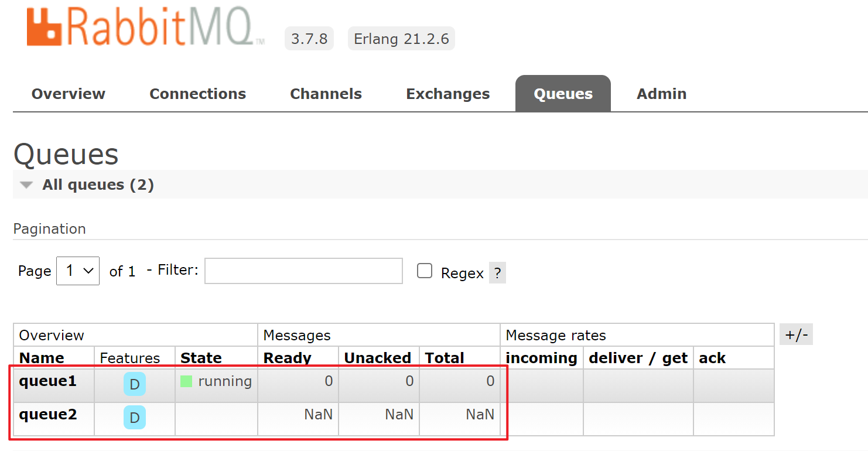The height and width of the screenshot is (451, 868).
Task: Open queue1 details link
Action: pos(48,381)
